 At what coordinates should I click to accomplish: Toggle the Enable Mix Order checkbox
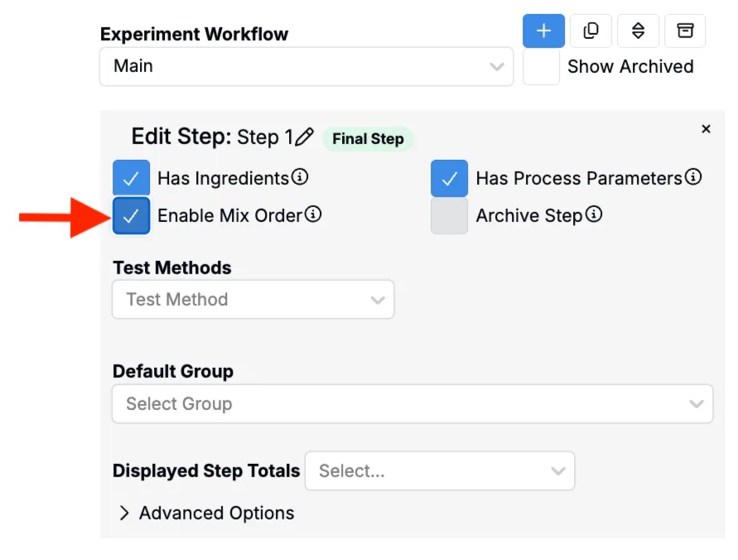click(x=132, y=216)
